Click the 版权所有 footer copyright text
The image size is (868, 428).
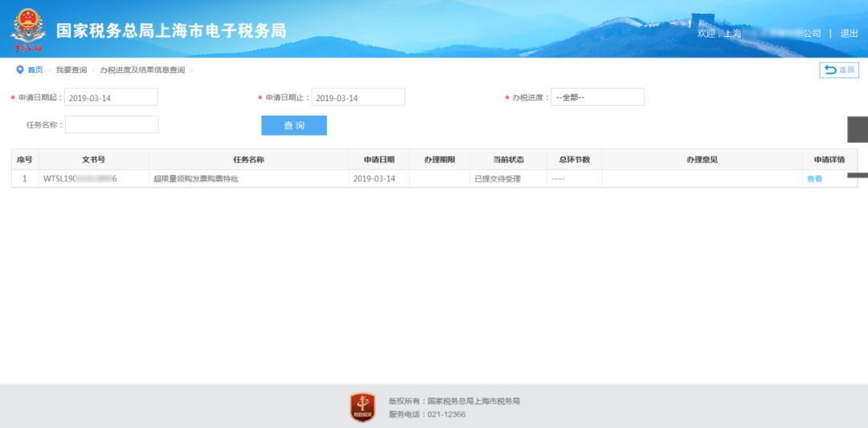[x=454, y=401]
